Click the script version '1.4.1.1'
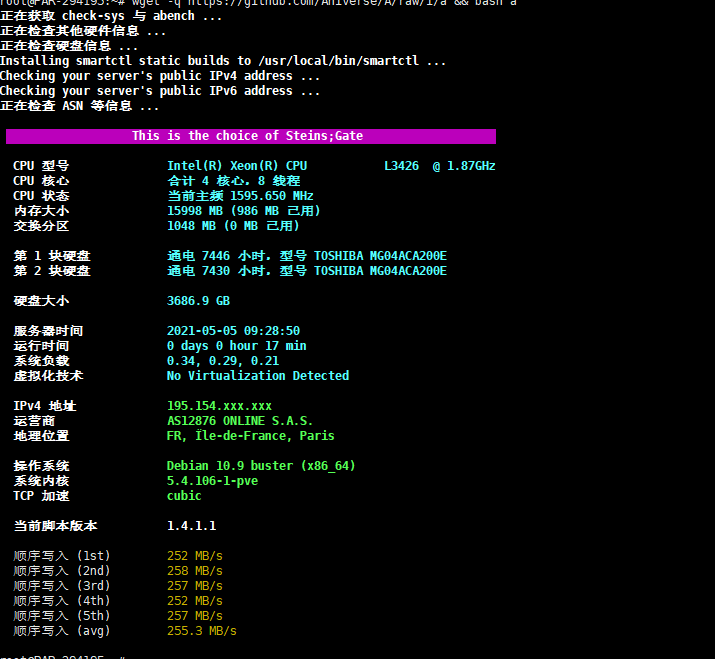Image resolution: width=715 pixels, height=659 pixels. click(x=192, y=526)
